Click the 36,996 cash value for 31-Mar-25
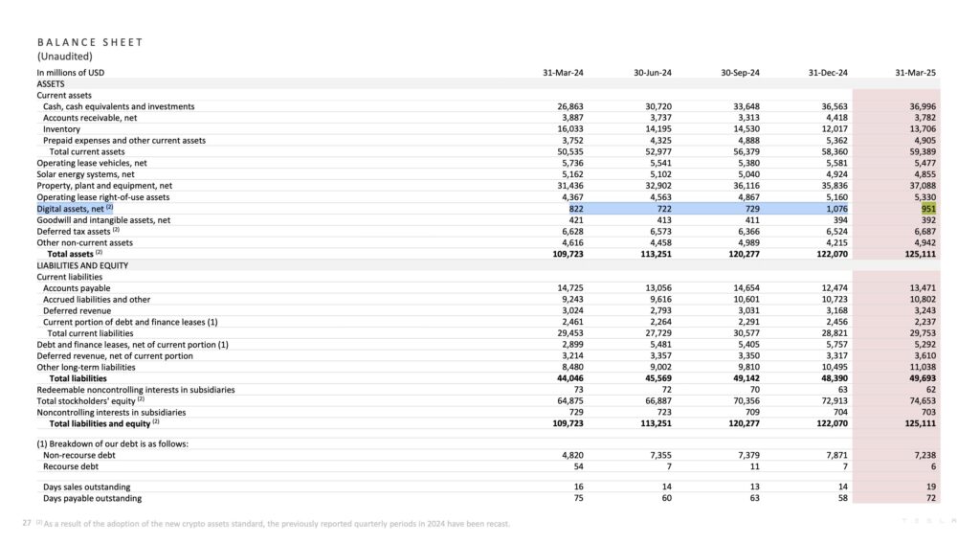This screenshot has width=980, height=544. click(923, 107)
